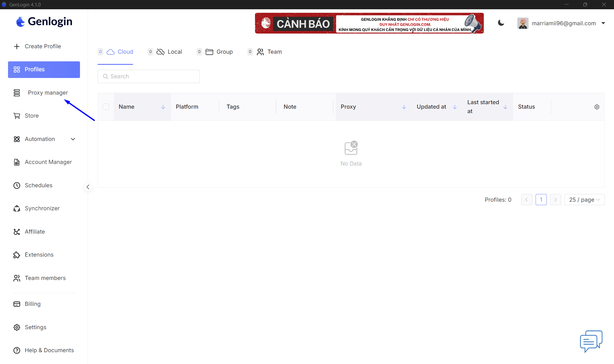
Task: Click the Profiles grid icon
Action: (17, 69)
